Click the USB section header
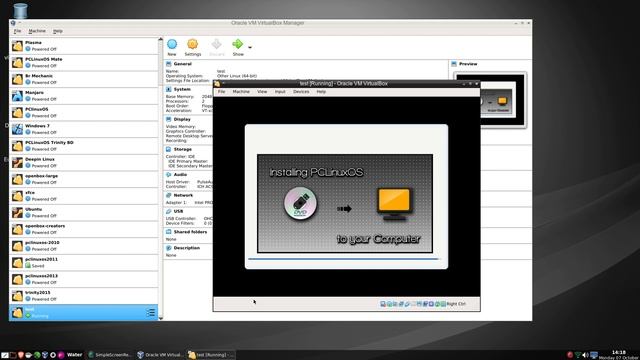Screen dimensions: 640x360 [178, 211]
